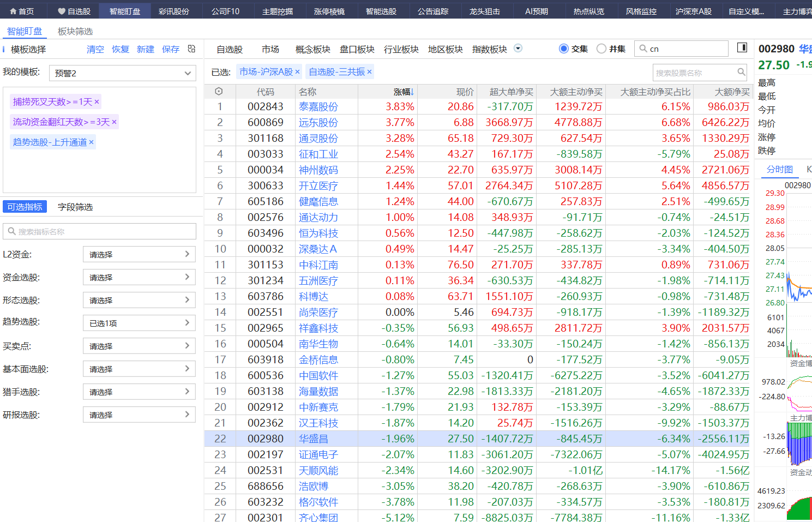Click the table settings gear icon in header
The height and width of the screenshot is (522, 812).
219,92
